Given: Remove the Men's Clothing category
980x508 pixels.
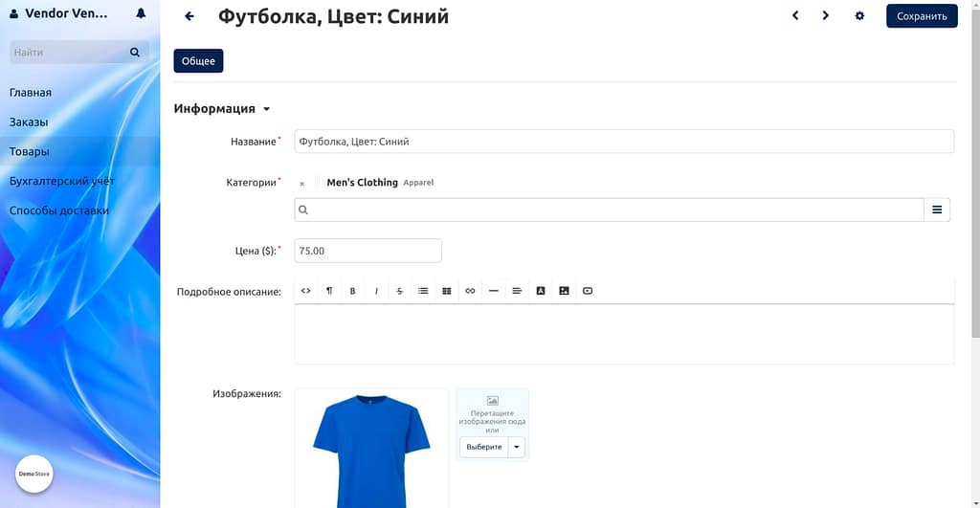Looking at the screenshot, I should 302,183.
